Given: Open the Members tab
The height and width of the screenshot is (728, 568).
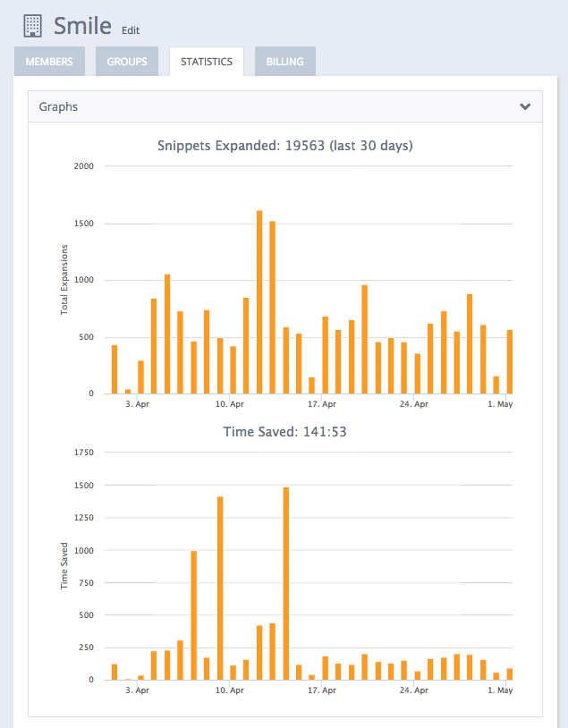Looking at the screenshot, I should click(49, 62).
